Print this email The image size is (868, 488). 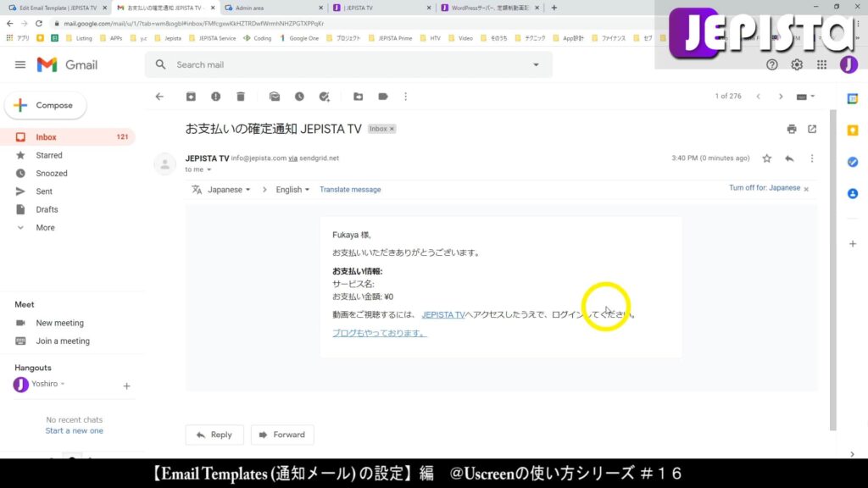tap(792, 129)
